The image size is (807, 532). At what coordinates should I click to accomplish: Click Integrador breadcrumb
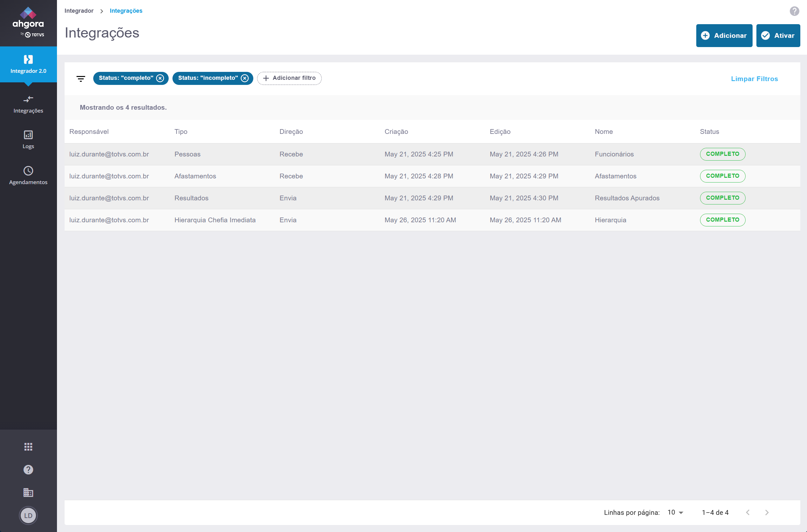pos(79,11)
